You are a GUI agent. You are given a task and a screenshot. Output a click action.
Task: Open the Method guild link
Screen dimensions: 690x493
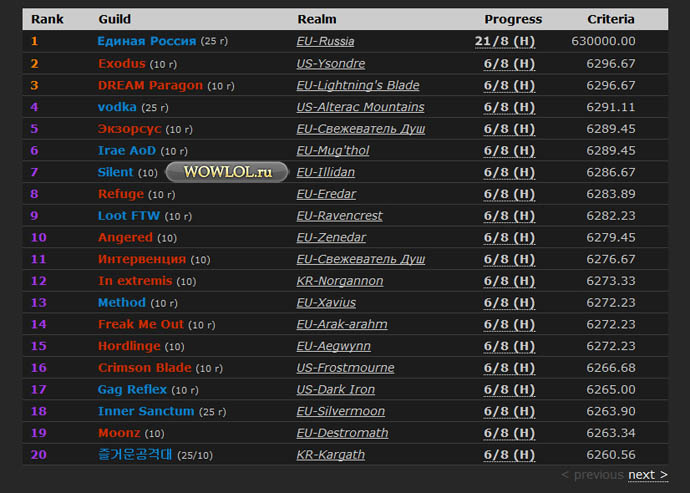pos(121,302)
